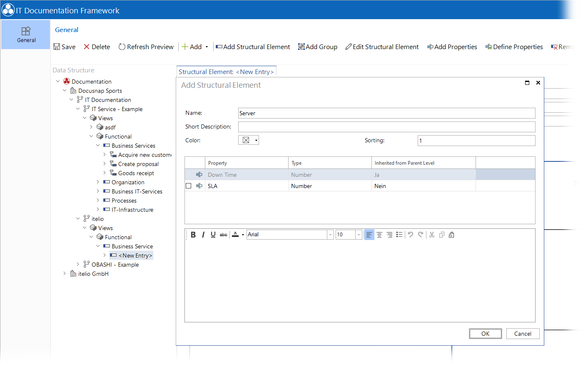Collapse the Docusnap Sports node
Viewport: 588px width, 369px height.
(x=65, y=91)
